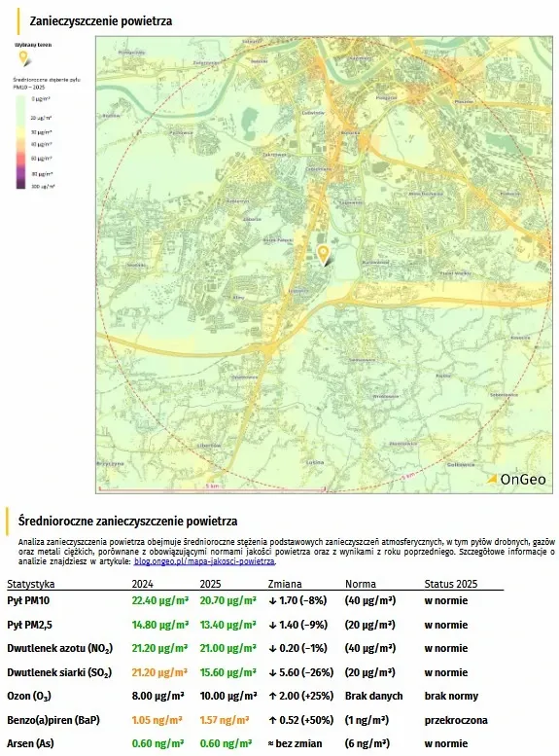Screen dimensions: 559x756
Task: Click the red "5 km" scale bar label
Action: click(212, 486)
